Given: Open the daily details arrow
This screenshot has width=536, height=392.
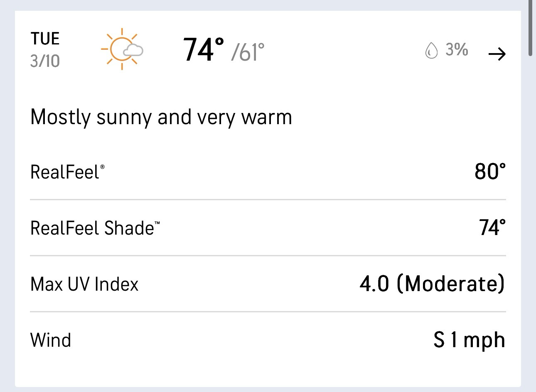Looking at the screenshot, I should click(x=497, y=54).
